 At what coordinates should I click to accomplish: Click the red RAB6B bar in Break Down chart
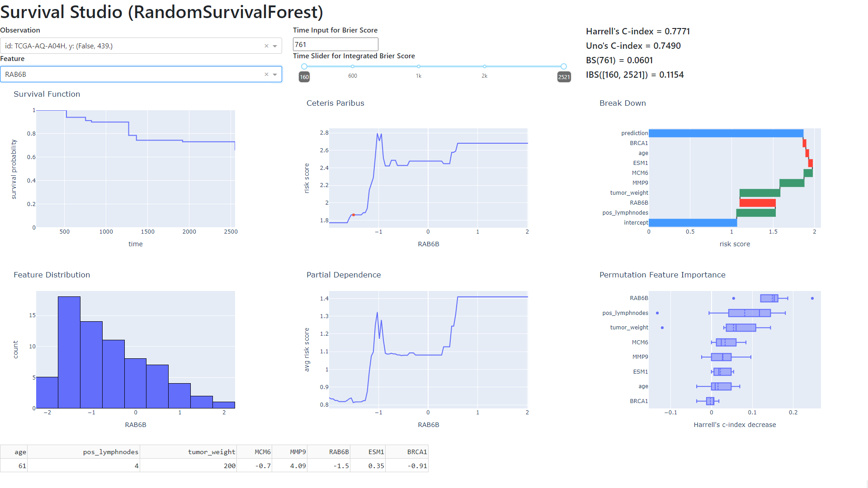(x=757, y=203)
